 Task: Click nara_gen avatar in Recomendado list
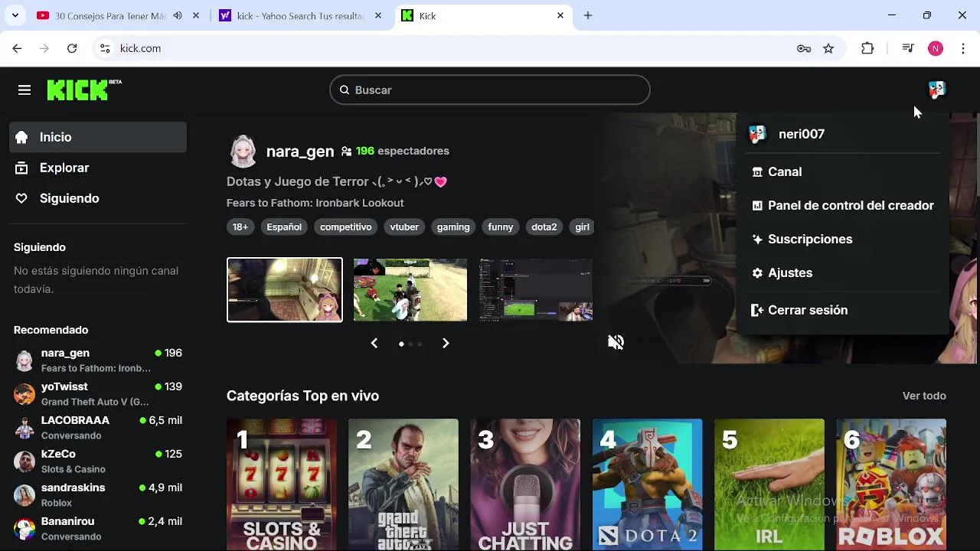pyautogui.click(x=24, y=360)
